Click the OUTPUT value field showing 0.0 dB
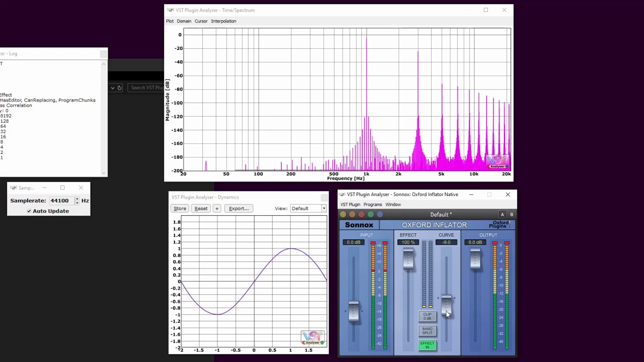 (475, 242)
